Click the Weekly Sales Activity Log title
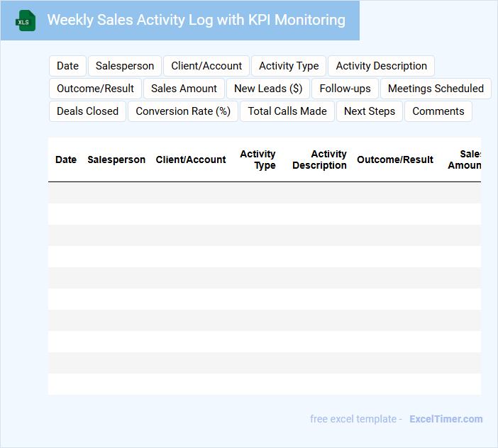The image size is (498, 448). click(x=196, y=20)
